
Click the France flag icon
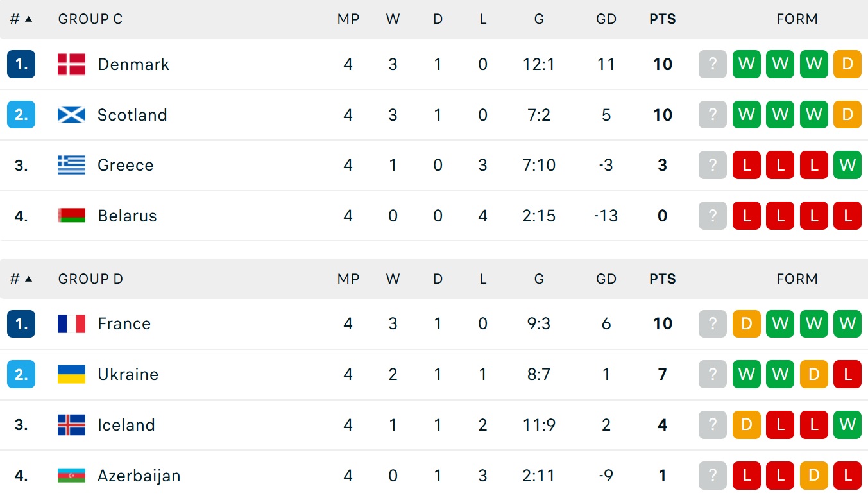[71, 323]
